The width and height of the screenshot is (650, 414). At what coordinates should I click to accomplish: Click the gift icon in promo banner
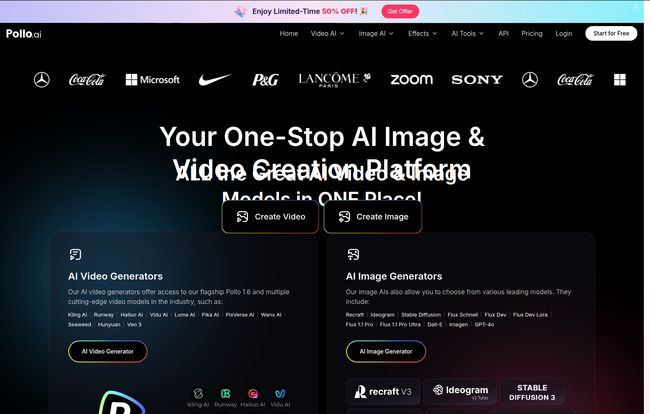pyautogui.click(x=241, y=12)
